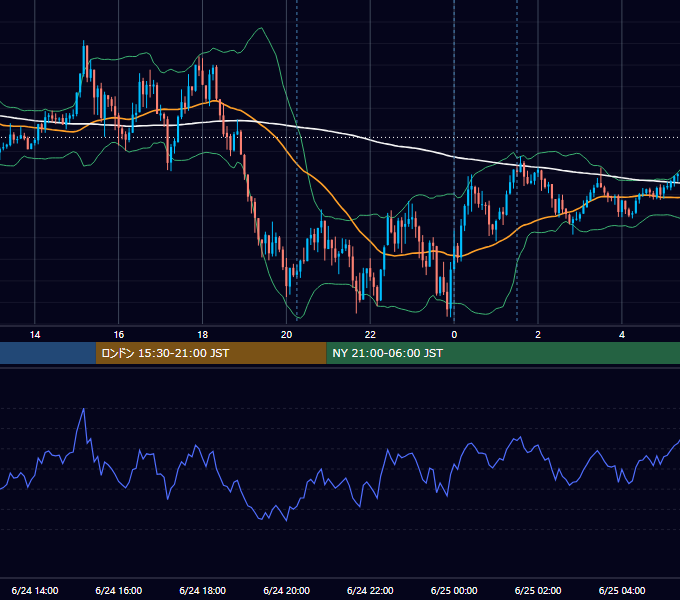Click the 4 hour axis label
Image resolution: width=680 pixels, height=600 pixels.
(x=622, y=334)
